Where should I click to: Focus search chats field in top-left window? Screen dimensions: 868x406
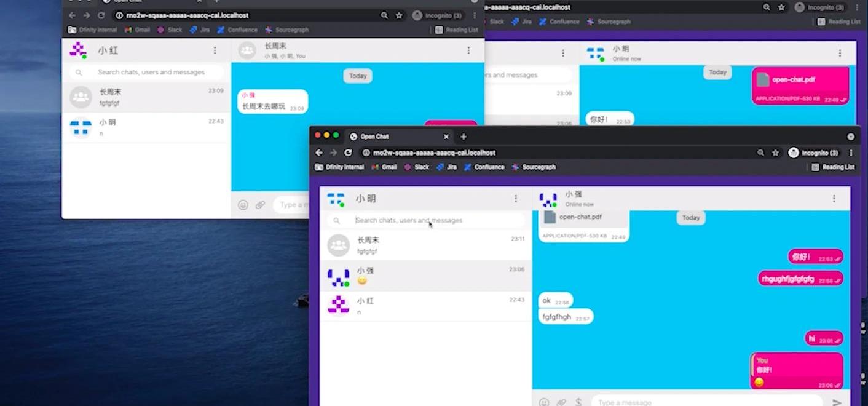pyautogui.click(x=146, y=72)
